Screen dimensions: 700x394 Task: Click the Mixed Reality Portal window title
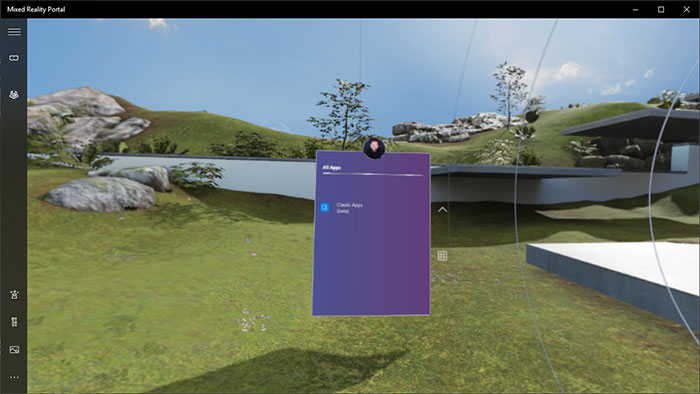pos(36,9)
